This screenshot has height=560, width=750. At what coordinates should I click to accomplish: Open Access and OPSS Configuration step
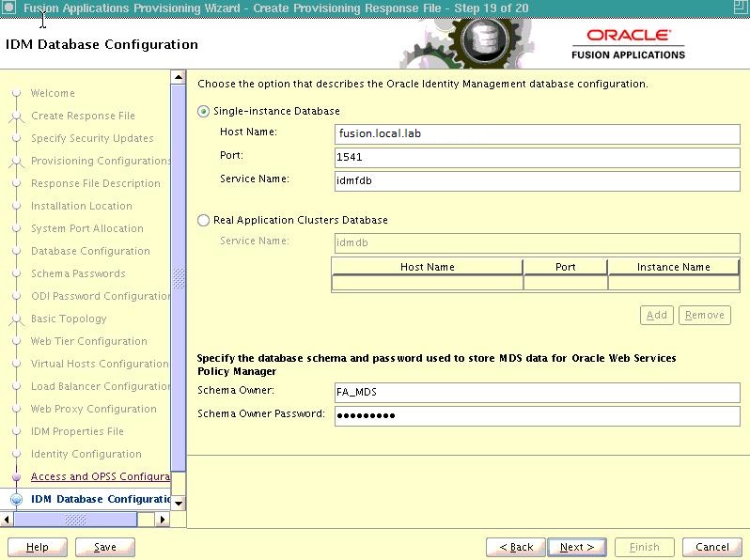pos(100,476)
